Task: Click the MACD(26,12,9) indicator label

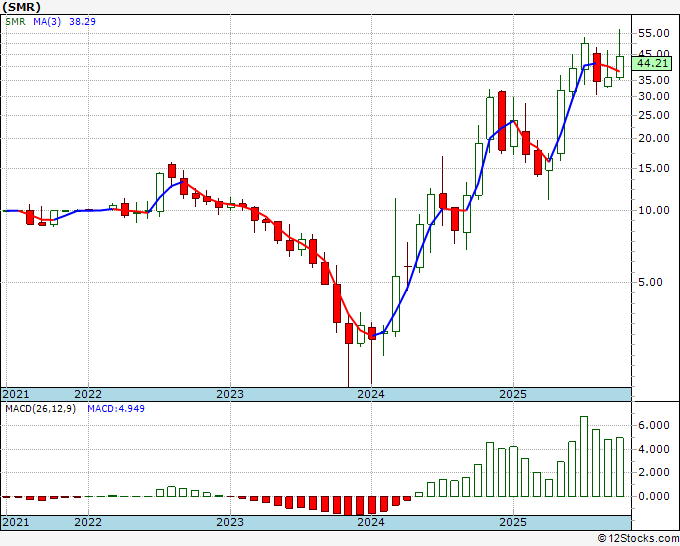Action: (x=40, y=409)
